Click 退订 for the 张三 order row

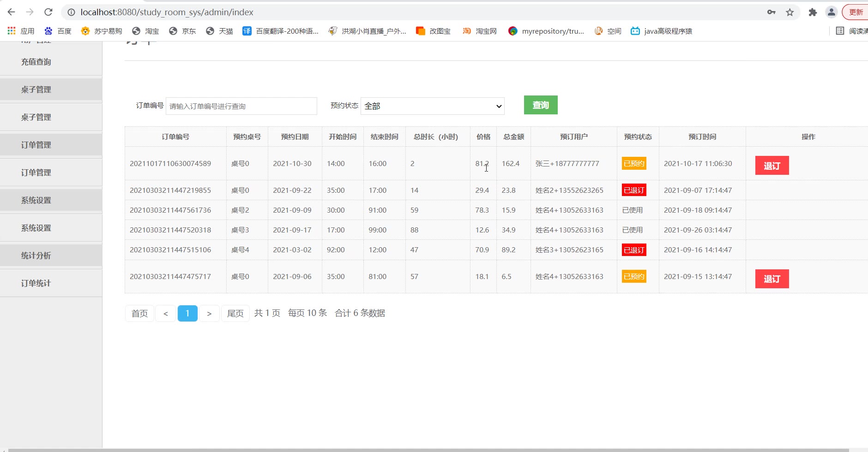coord(772,166)
